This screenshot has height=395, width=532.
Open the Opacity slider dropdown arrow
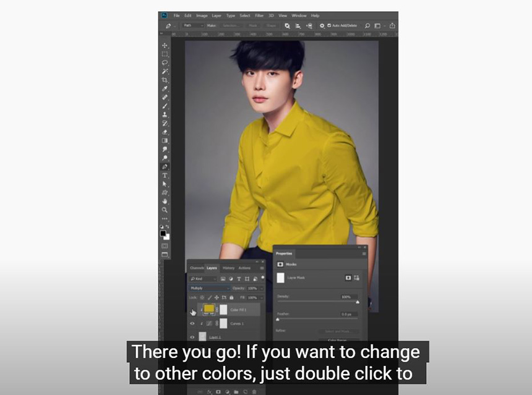click(262, 288)
